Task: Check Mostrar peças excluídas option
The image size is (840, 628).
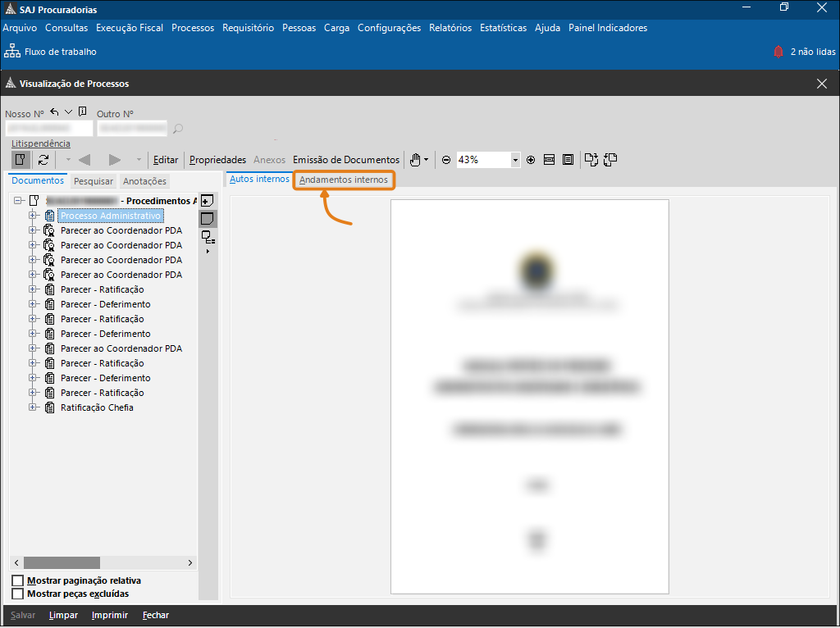Action: coord(18,594)
